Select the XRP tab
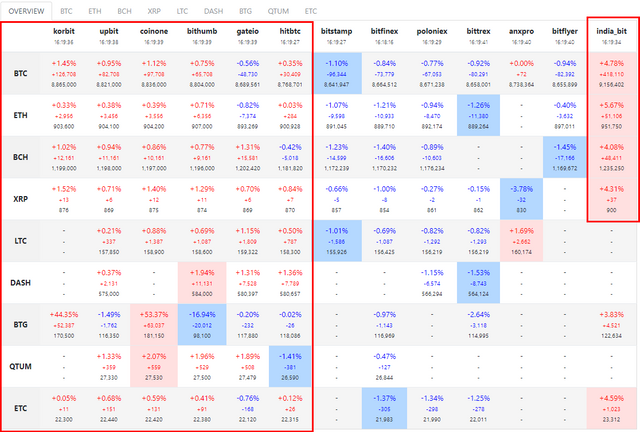Viewport: 640px width, 432px height. tap(154, 11)
